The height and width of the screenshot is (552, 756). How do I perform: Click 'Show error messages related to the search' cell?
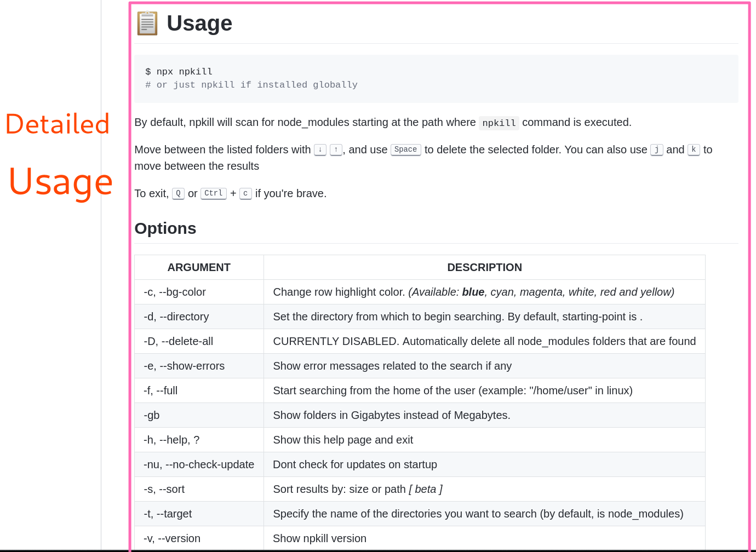tap(485, 366)
